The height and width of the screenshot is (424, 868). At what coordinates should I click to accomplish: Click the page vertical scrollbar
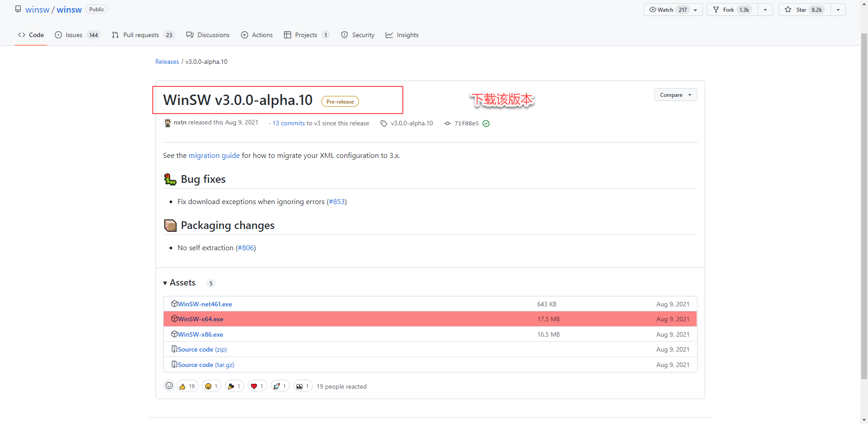(864, 207)
